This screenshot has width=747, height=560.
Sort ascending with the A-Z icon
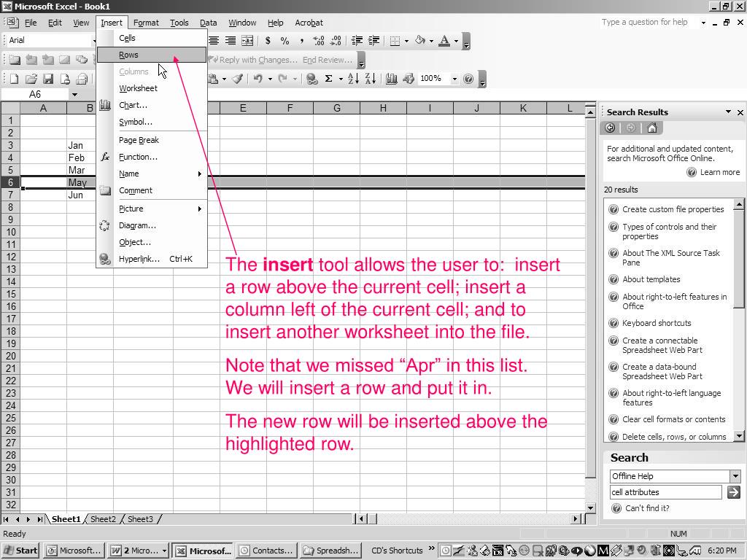[353, 79]
